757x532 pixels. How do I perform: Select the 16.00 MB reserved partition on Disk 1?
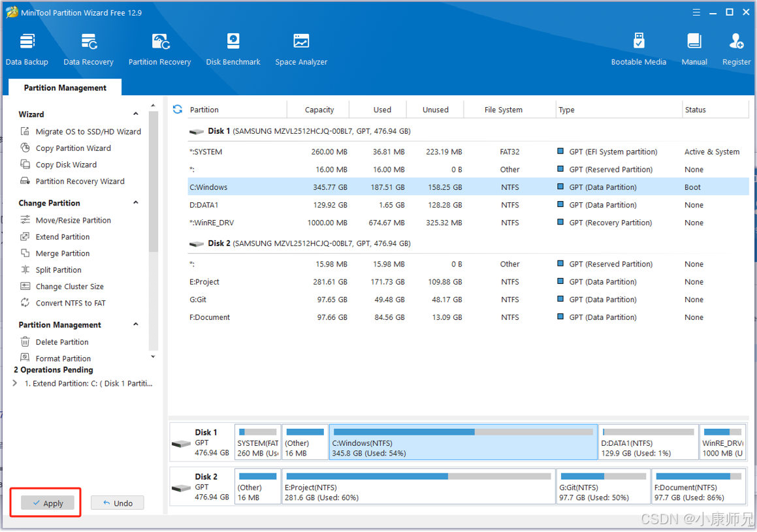click(468, 170)
